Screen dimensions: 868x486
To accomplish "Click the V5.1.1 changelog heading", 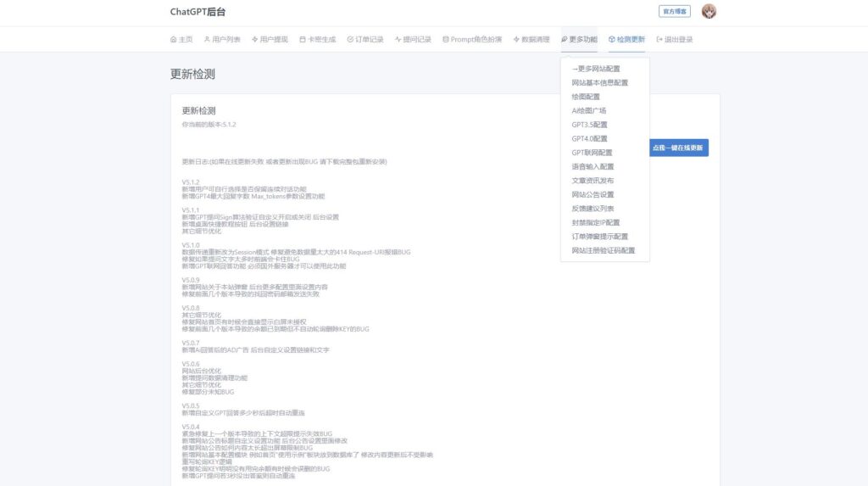I will pyautogui.click(x=191, y=210).
